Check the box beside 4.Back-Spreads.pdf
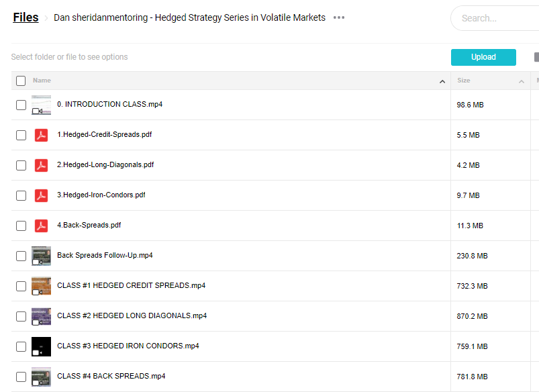This screenshot has height=392, width=539. [x=21, y=226]
